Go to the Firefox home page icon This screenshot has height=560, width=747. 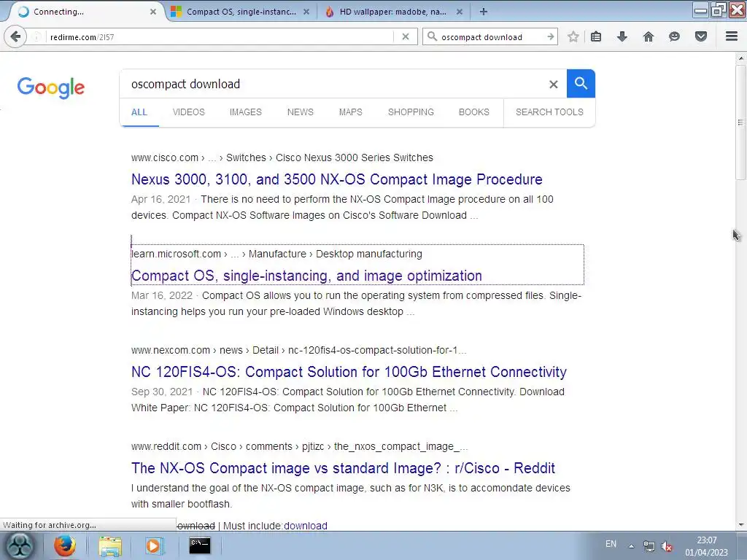coord(649,36)
